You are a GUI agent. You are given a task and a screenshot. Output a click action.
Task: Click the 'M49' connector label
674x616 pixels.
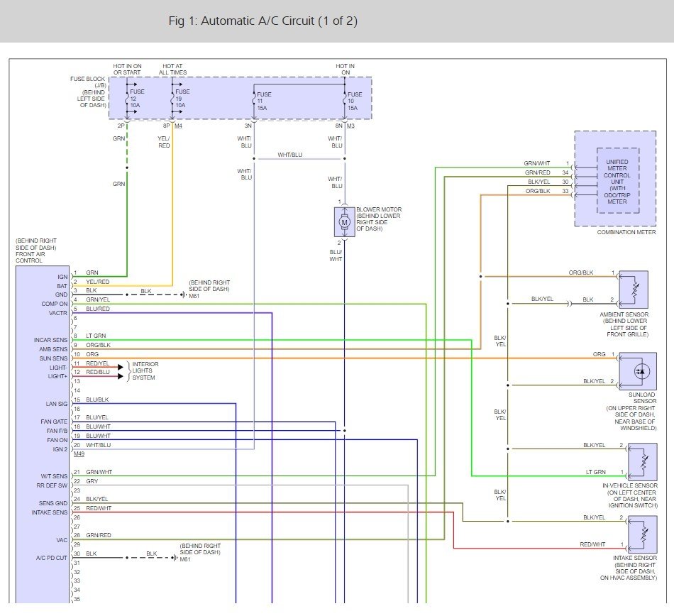pos(79,454)
